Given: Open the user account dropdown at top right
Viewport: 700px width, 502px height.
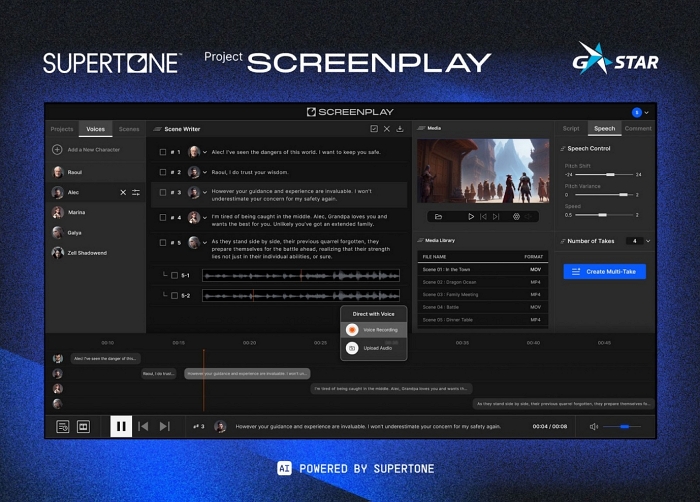Looking at the screenshot, I should 648,112.
